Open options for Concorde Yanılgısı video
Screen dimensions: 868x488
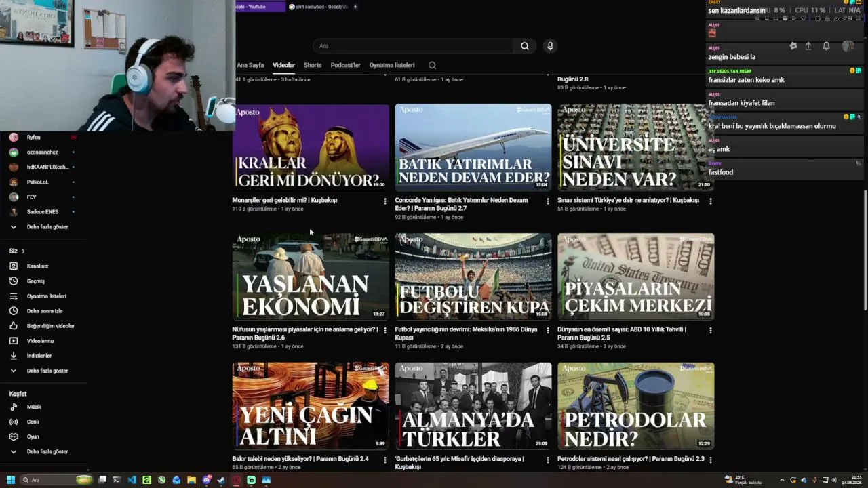point(548,201)
